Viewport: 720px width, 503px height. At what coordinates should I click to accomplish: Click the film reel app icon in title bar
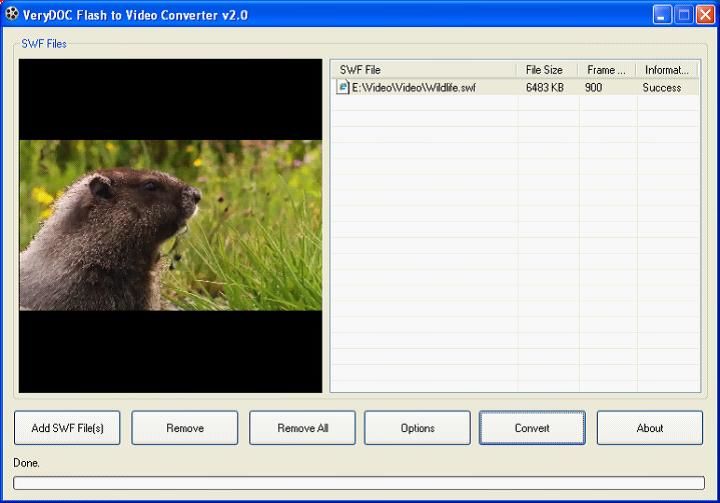11,14
